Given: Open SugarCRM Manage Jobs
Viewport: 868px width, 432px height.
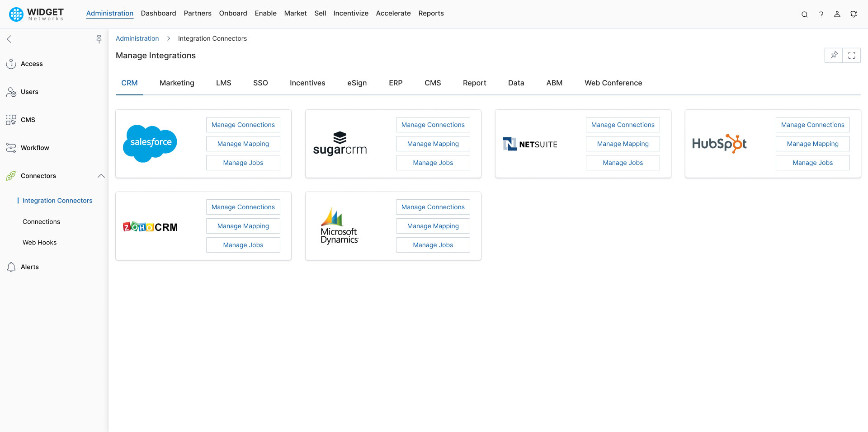Looking at the screenshot, I should click(433, 163).
